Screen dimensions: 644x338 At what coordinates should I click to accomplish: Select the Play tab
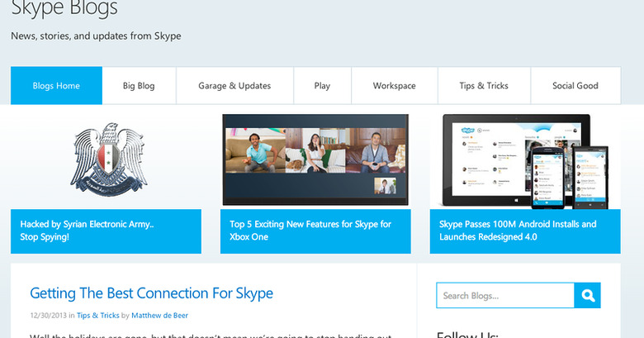point(322,85)
